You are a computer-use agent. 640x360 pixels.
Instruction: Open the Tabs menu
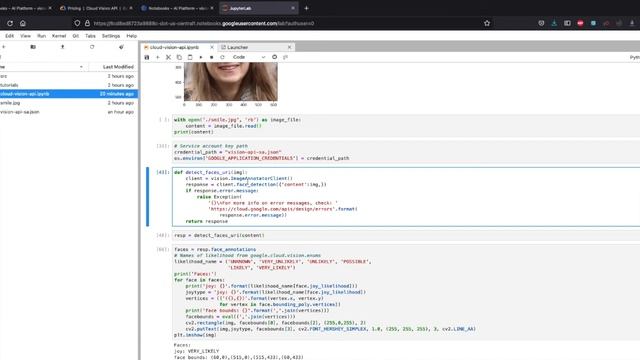(90, 36)
